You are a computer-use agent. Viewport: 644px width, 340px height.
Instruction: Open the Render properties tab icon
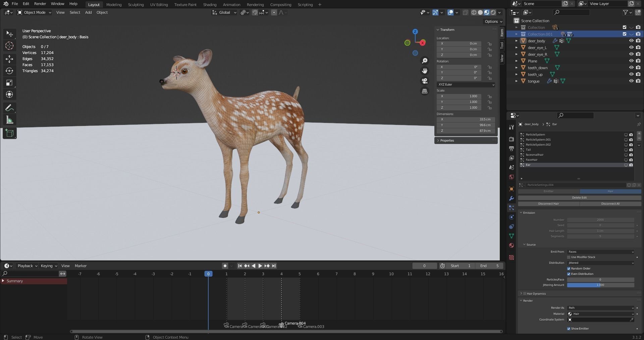(511, 139)
